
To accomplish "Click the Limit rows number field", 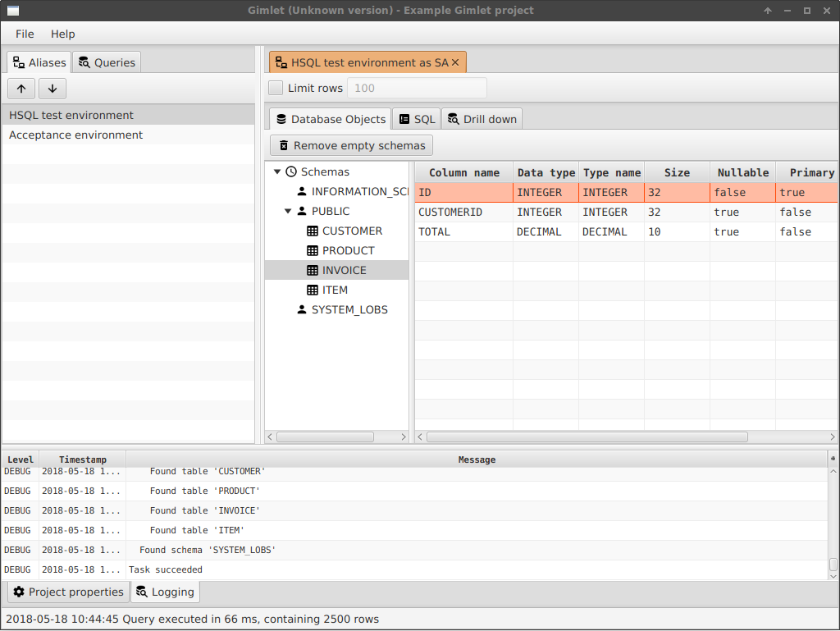I will click(x=417, y=88).
